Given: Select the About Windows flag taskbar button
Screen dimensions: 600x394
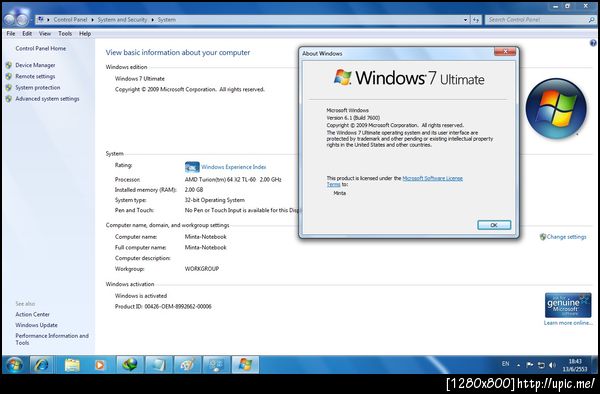Looking at the screenshot, I should click(245, 365).
